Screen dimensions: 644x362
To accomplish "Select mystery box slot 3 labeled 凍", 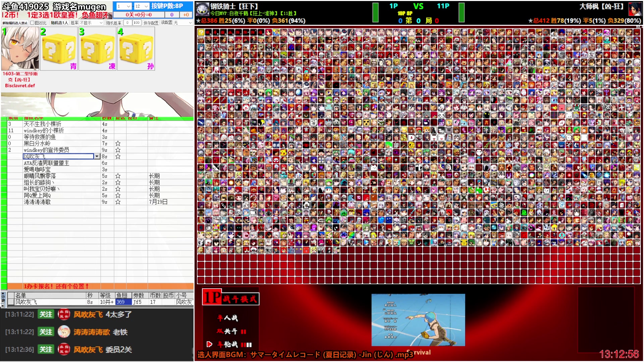I will coord(98,49).
